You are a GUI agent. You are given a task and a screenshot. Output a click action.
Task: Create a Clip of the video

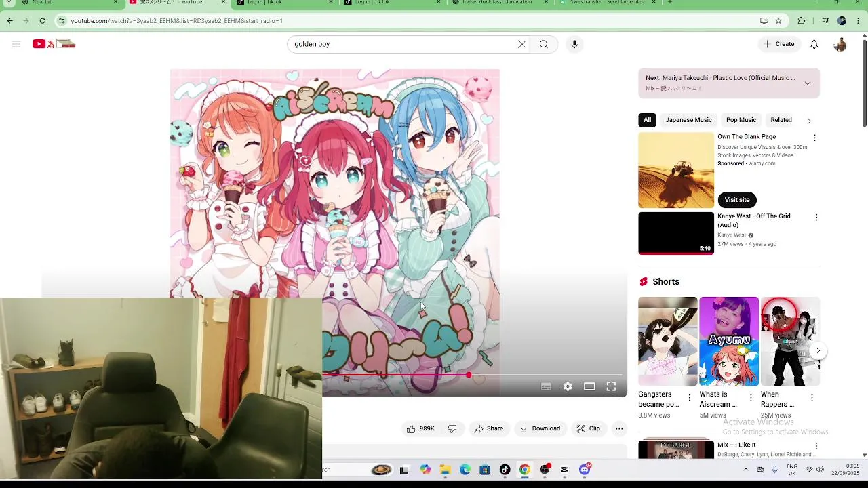click(x=588, y=428)
